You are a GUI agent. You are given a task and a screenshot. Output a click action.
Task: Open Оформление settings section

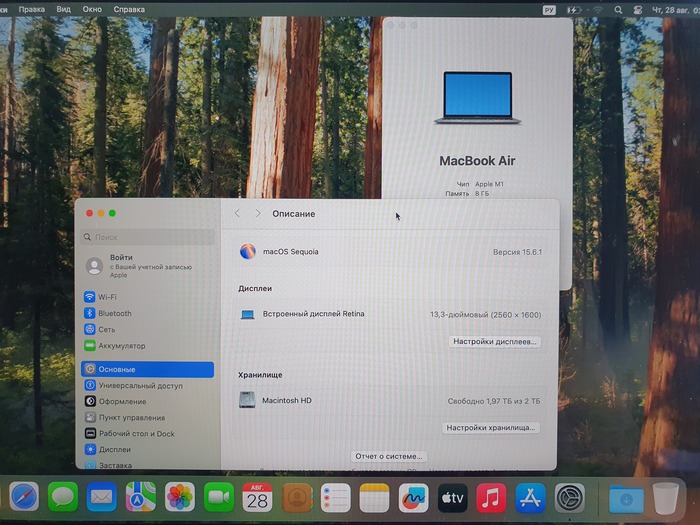point(147,401)
